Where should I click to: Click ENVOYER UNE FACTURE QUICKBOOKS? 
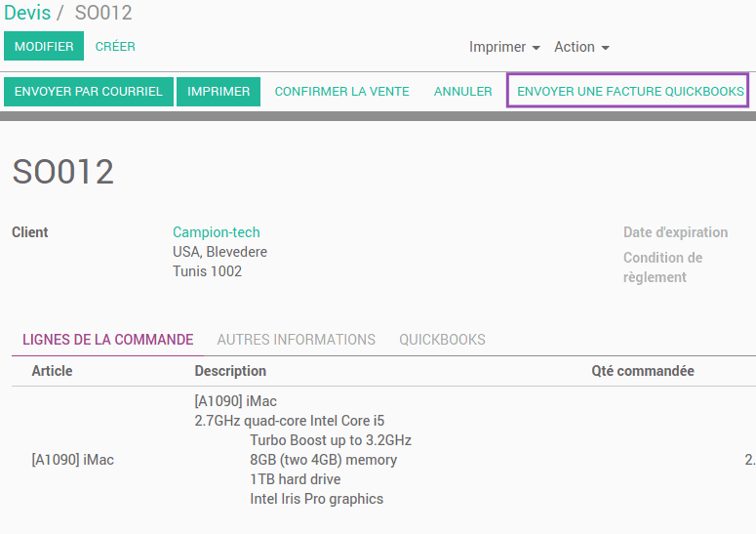(x=628, y=91)
